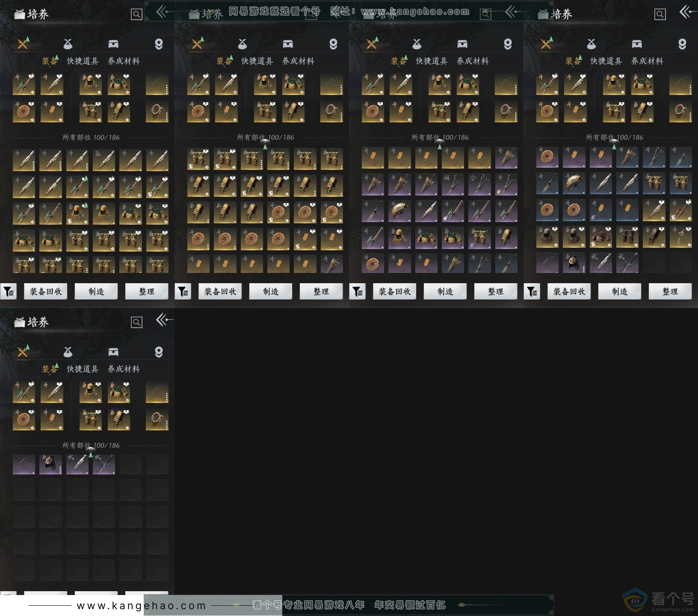Viewport: 698px width, 616px height.
Task: Click 装备回收 button in top-left panel
Action: pos(46,292)
